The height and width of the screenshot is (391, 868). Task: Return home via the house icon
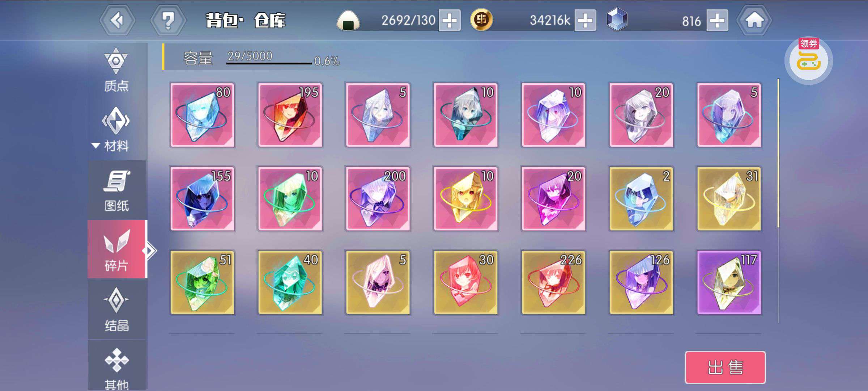(754, 20)
